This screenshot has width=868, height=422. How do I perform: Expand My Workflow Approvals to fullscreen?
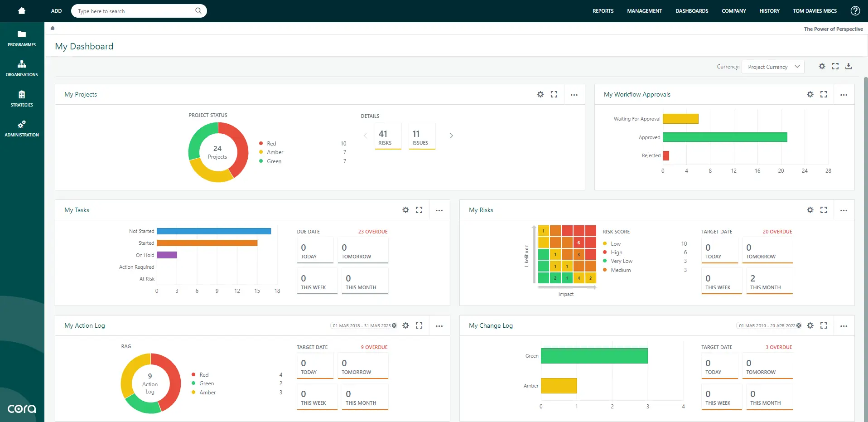(x=824, y=94)
